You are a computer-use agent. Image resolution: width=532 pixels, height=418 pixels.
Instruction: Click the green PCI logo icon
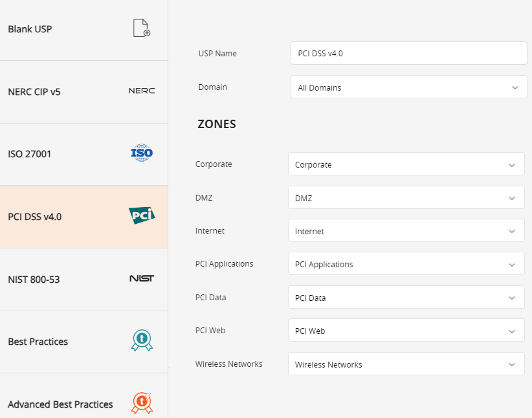coord(142,215)
